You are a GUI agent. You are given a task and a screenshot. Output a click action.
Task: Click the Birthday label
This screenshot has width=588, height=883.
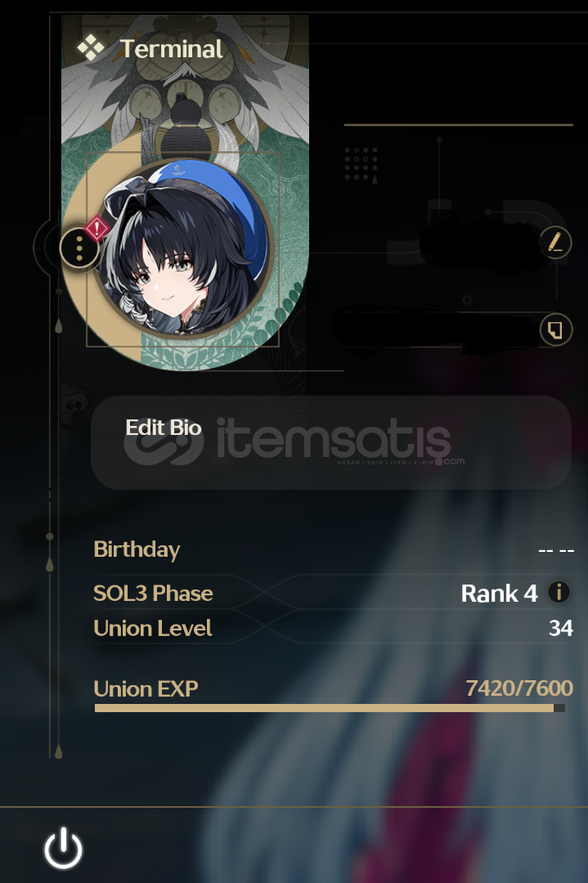(x=137, y=549)
